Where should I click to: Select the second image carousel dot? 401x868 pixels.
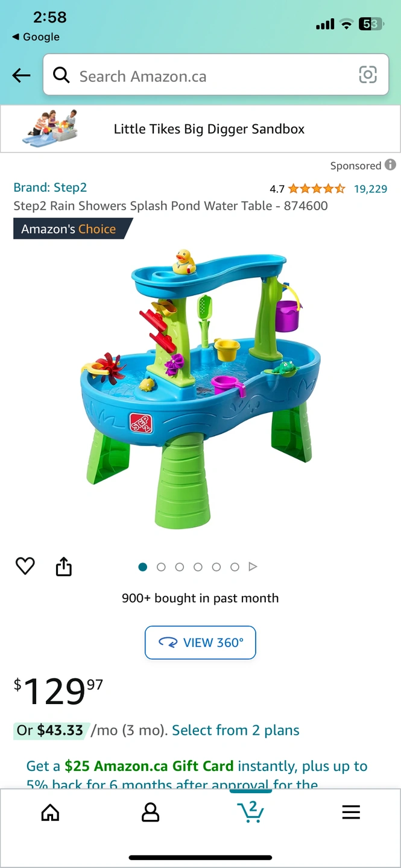(x=161, y=567)
